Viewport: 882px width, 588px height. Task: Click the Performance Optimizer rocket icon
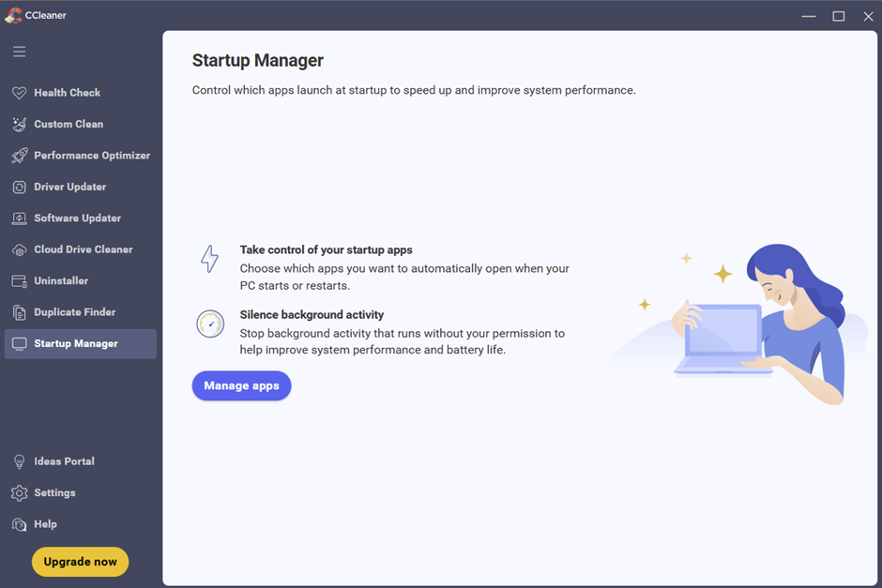click(x=19, y=156)
